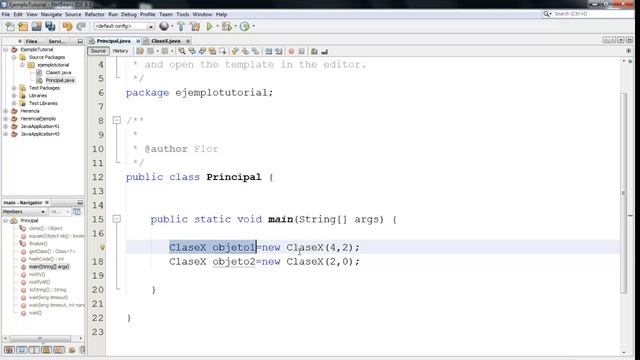Expand the Herencia project node
This screenshot has width=640, height=360.
click(6, 111)
